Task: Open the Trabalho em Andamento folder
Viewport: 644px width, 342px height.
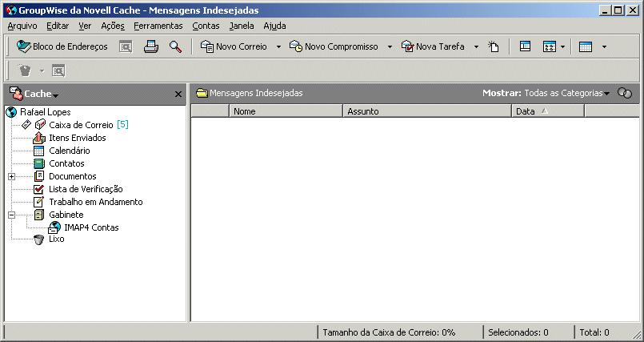Action: tap(96, 202)
